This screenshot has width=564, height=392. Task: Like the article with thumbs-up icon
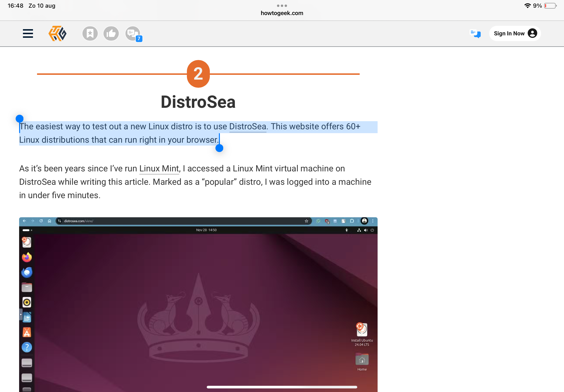(x=111, y=33)
